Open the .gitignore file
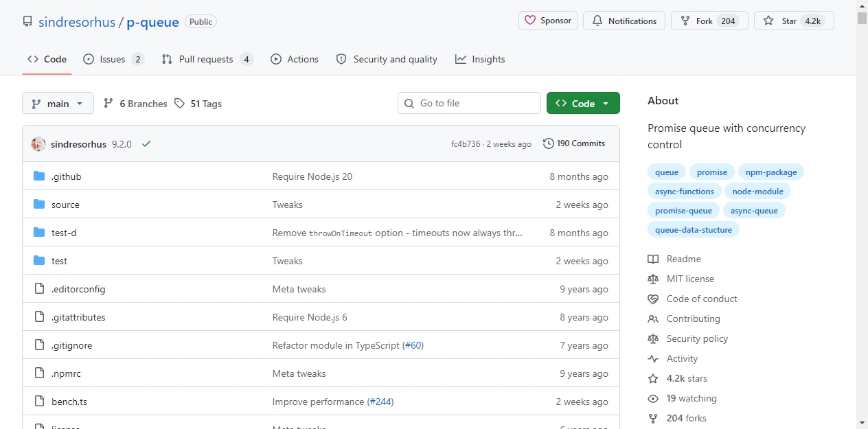 [71, 345]
